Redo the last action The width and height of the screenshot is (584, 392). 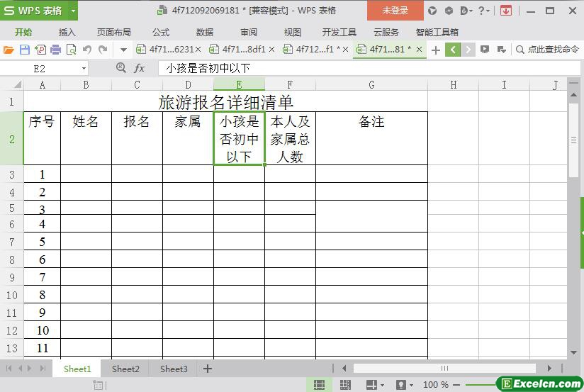point(103,50)
